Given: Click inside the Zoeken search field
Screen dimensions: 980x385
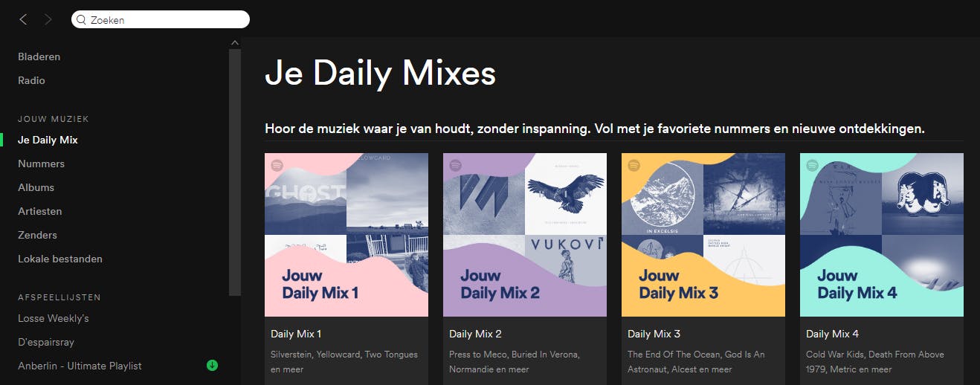Looking at the screenshot, I should coord(161,20).
